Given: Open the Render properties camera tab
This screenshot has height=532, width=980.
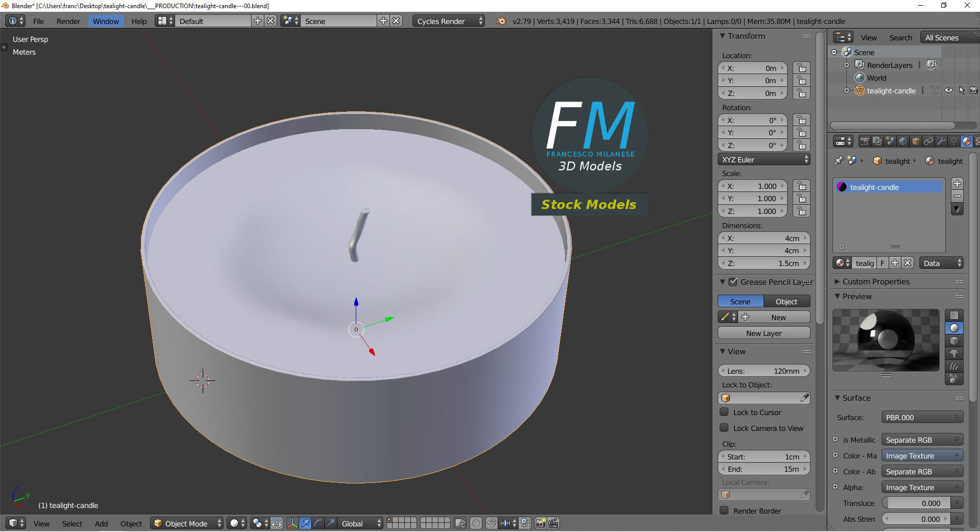Looking at the screenshot, I should [865, 141].
